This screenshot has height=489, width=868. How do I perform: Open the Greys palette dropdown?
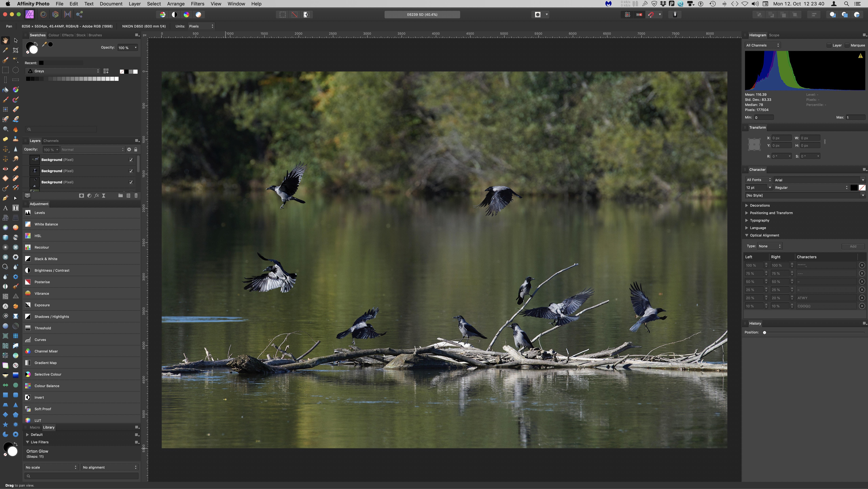pyautogui.click(x=63, y=71)
